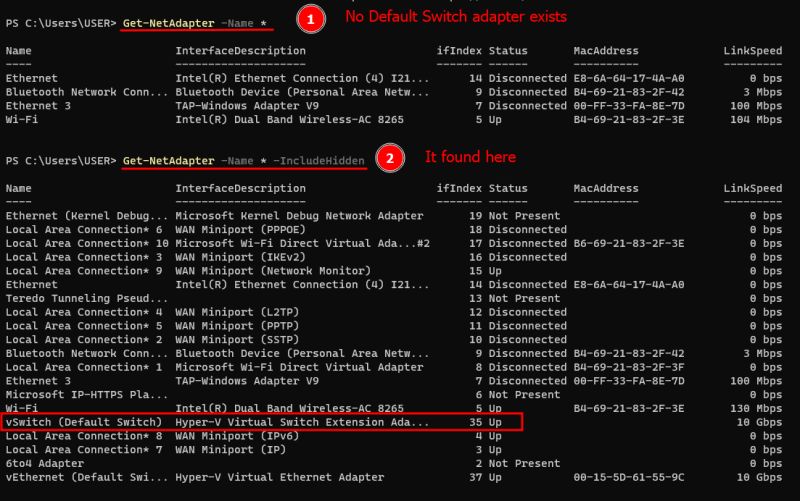Select Local Area Connection* 5 name
This screenshot has width=800, height=501.
[x=84, y=326]
